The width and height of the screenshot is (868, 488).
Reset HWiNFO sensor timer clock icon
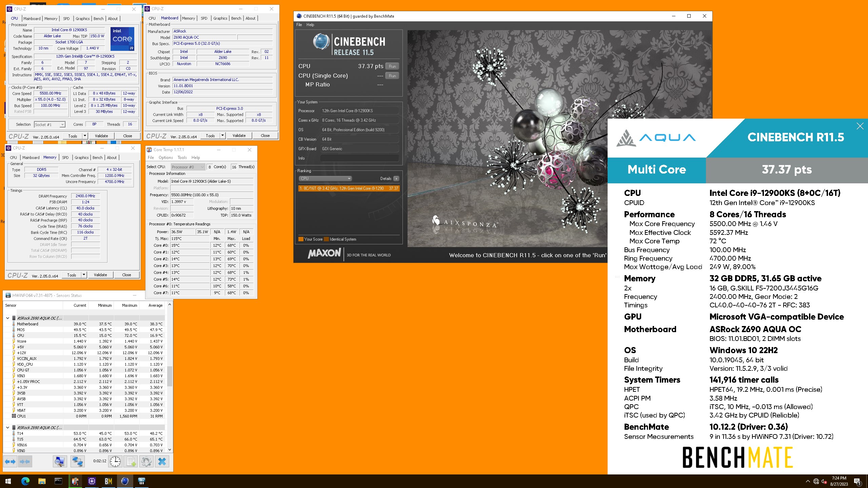(x=115, y=462)
